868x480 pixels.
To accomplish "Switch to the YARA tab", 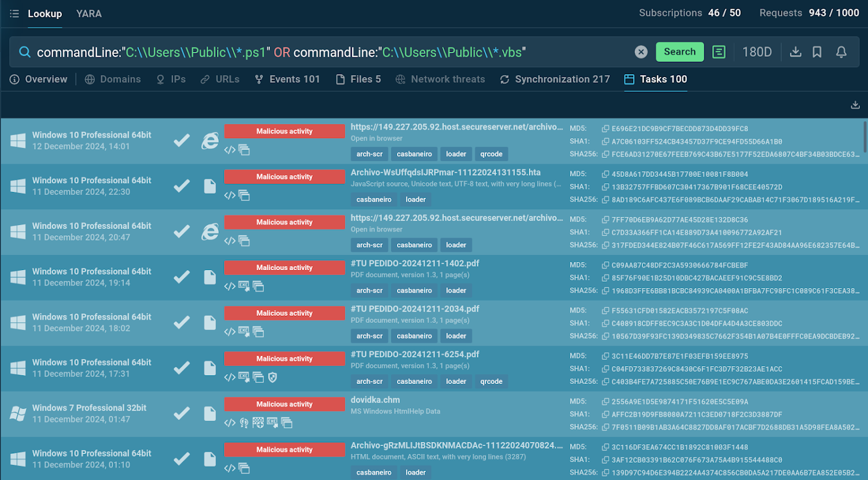I will click(x=89, y=14).
